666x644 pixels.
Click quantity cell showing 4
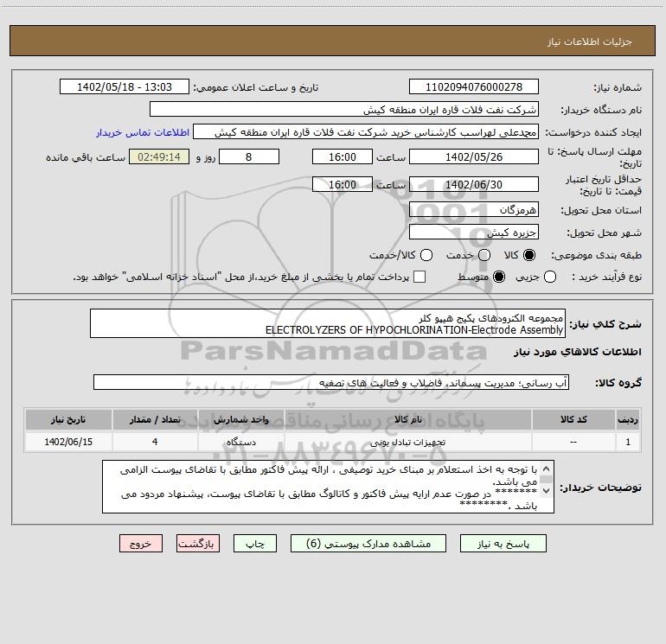tap(155, 442)
